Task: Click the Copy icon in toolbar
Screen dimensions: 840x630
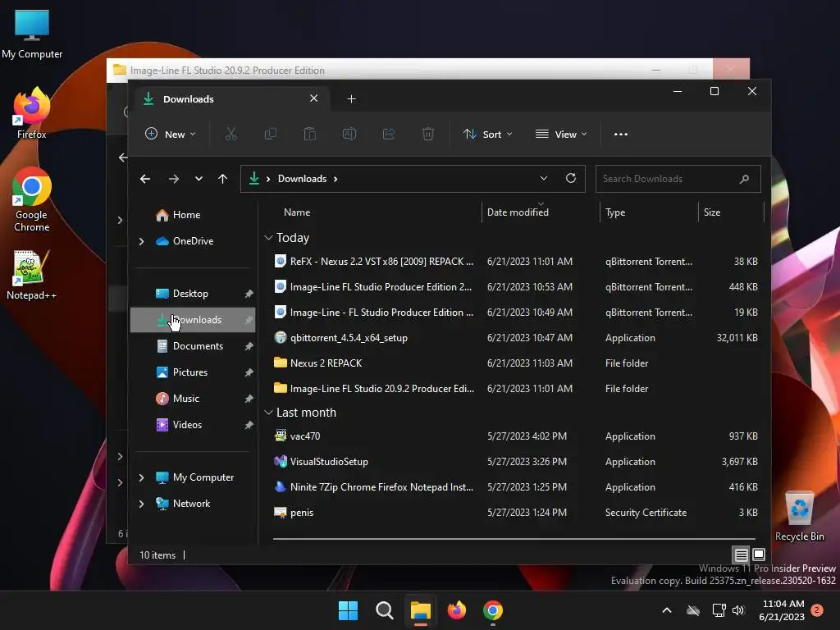Action: [271, 134]
